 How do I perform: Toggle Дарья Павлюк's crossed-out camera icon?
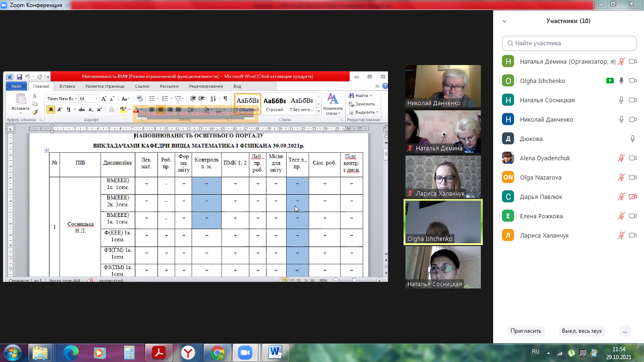click(x=633, y=197)
